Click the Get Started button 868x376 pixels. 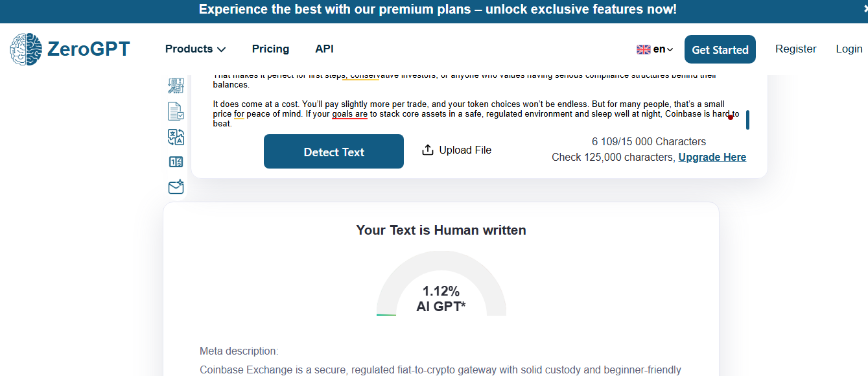click(x=720, y=49)
